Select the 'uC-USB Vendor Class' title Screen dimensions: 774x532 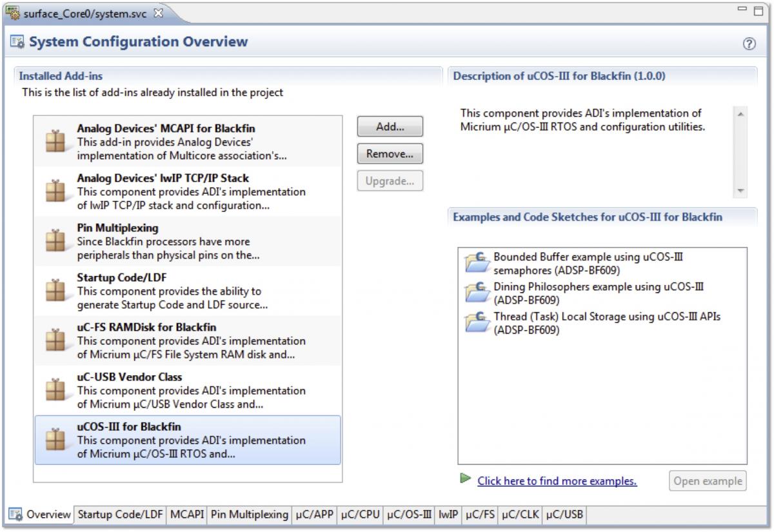point(130,377)
